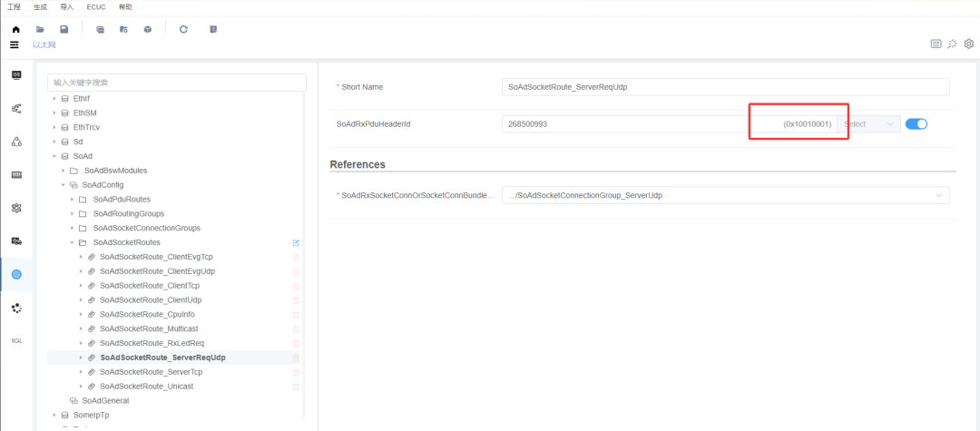
Task: Open the network-nodes module in sidebar
Action: click(x=17, y=108)
